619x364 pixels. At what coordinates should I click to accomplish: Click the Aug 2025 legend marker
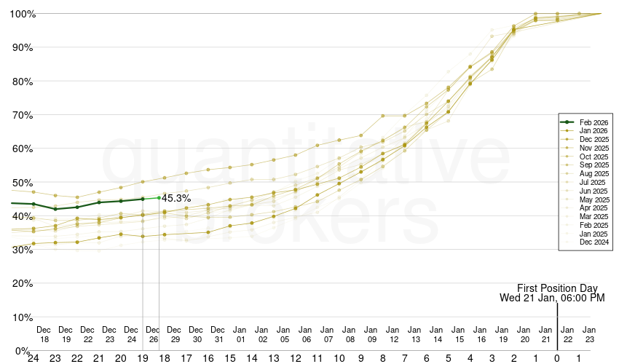pos(568,173)
